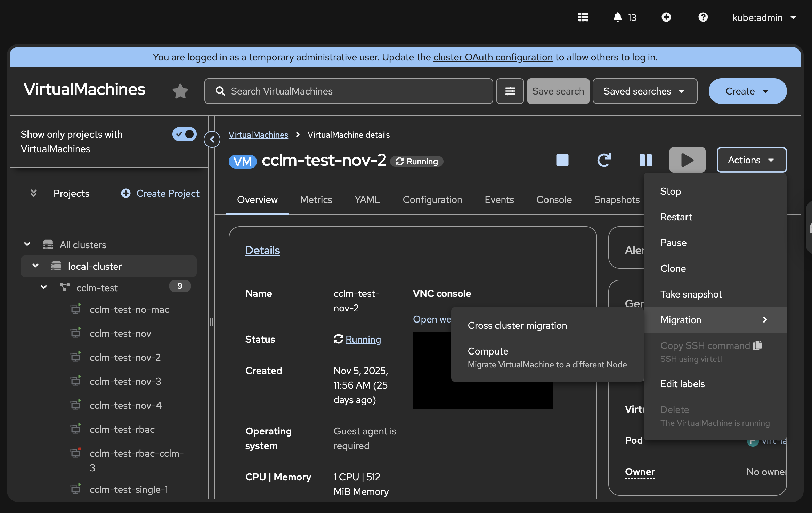Open the Saved searches dropdown
The height and width of the screenshot is (513, 812).
644,91
